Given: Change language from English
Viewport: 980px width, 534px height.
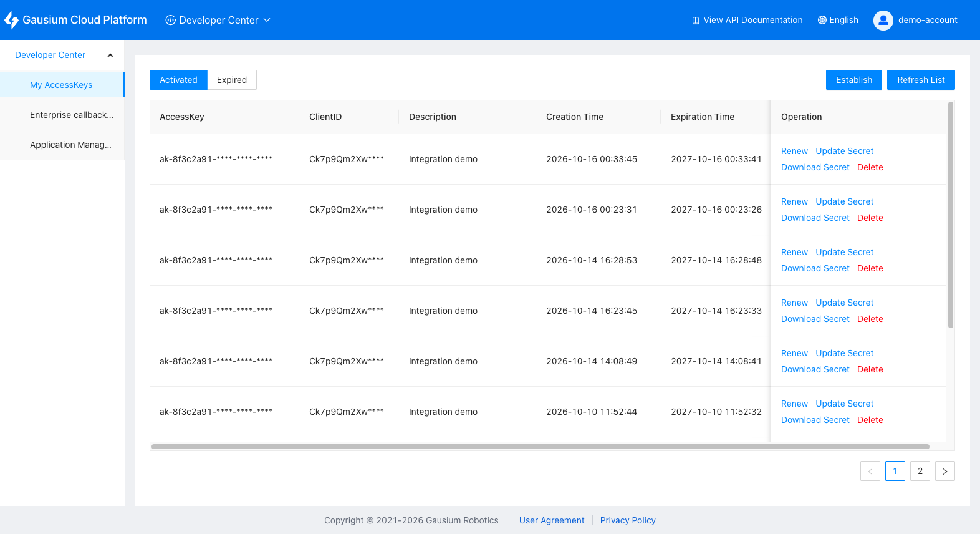Looking at the screenshot, I should 838,20.
